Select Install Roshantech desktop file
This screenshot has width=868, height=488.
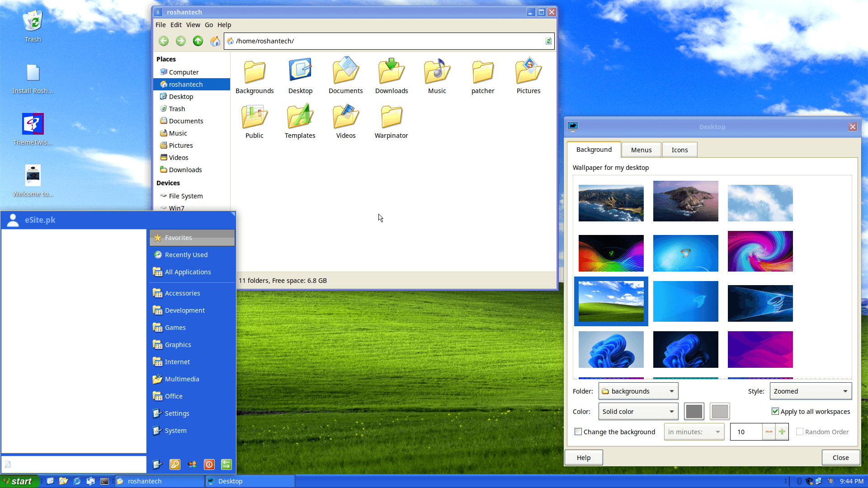pyautogui.click(x=33, y=78)
